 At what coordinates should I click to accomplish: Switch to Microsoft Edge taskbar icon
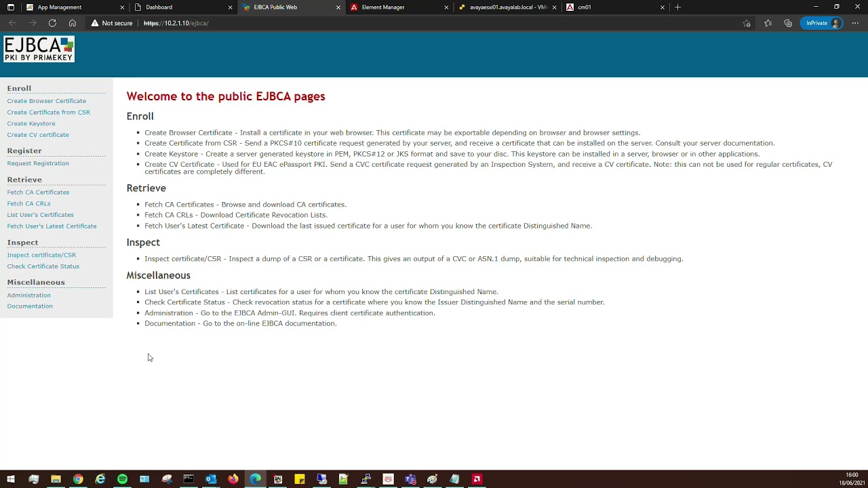pyautogui.click(x=256, y=479)
